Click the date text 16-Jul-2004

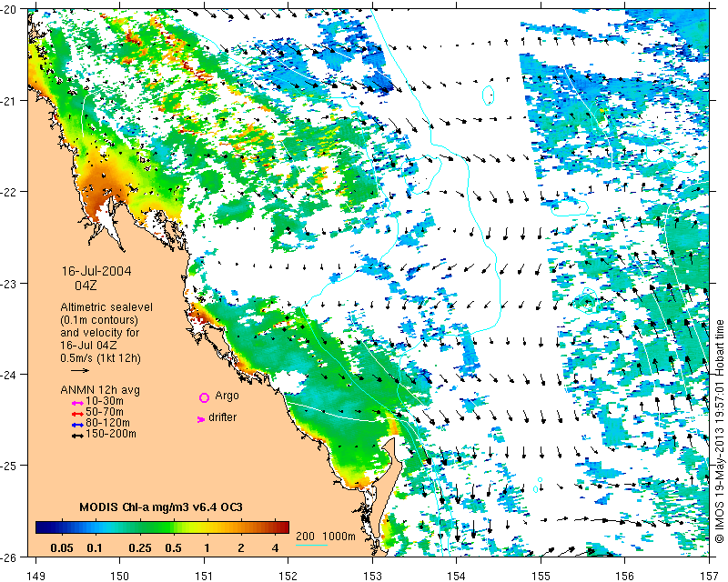(96, 271)
